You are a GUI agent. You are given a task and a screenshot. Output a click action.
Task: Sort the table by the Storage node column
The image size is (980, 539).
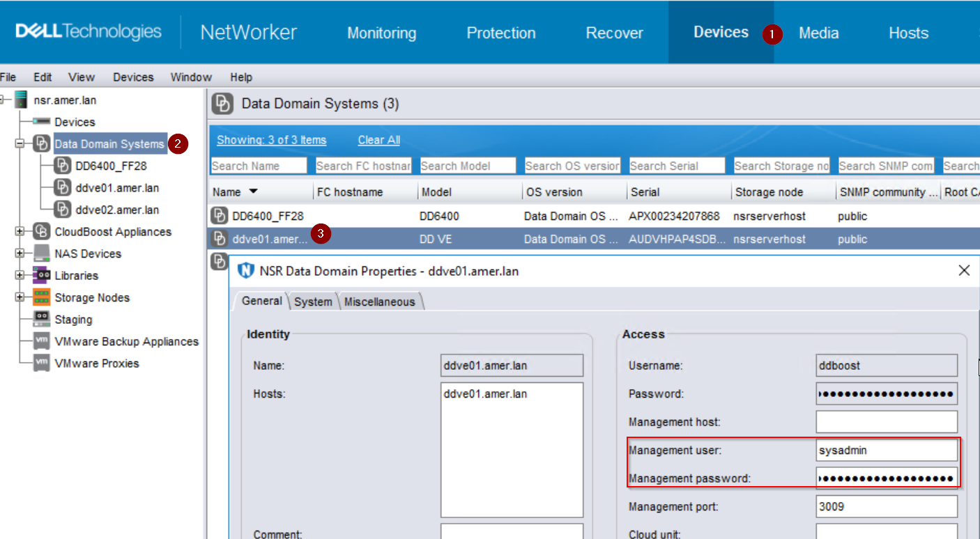(x=783, y=192)
